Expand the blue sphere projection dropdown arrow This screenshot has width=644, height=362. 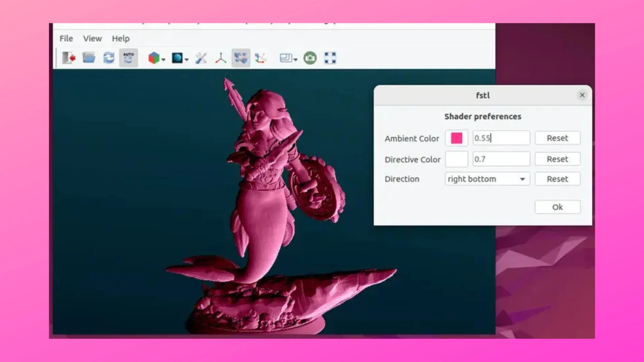coord(186,60)
